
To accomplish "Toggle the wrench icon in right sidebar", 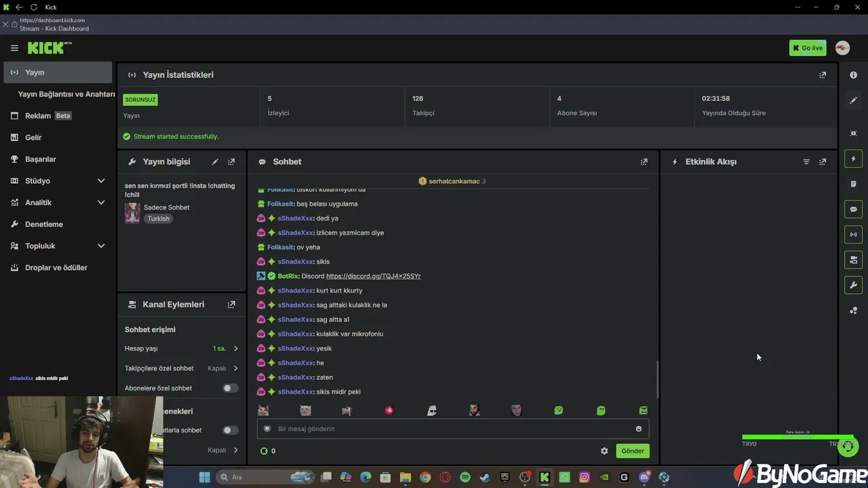I will (854, 285).
